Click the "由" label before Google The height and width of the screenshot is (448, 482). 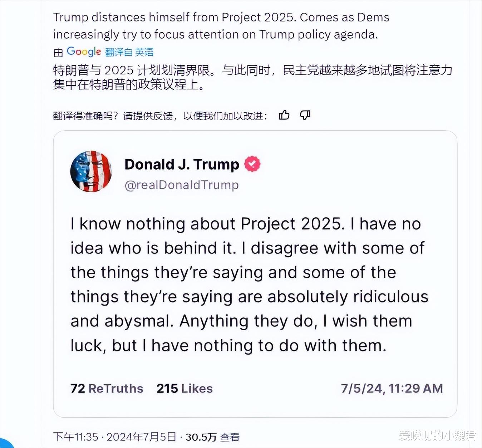coord(58,53)
